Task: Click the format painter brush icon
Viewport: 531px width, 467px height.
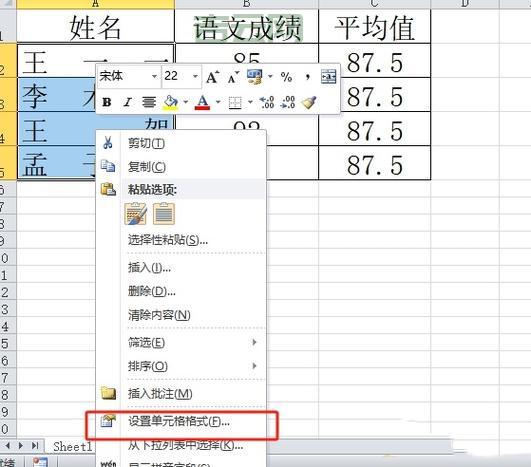Action: pos(309,103)
